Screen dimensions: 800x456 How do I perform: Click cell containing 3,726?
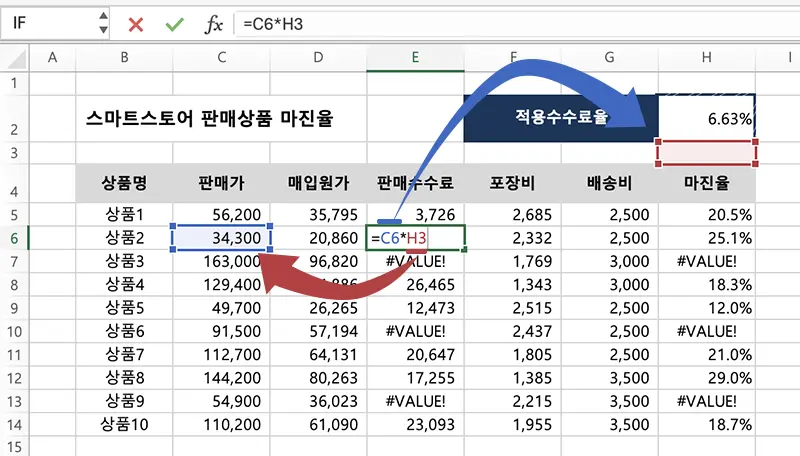pyautogui.click(x=415, y=215)
